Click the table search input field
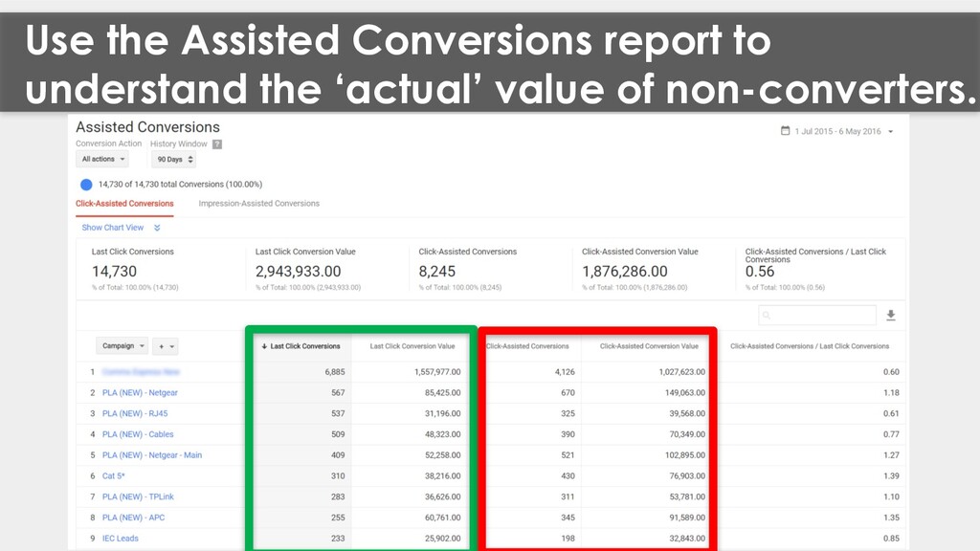Viewport: 980px width, 551px height. point(817,316)
